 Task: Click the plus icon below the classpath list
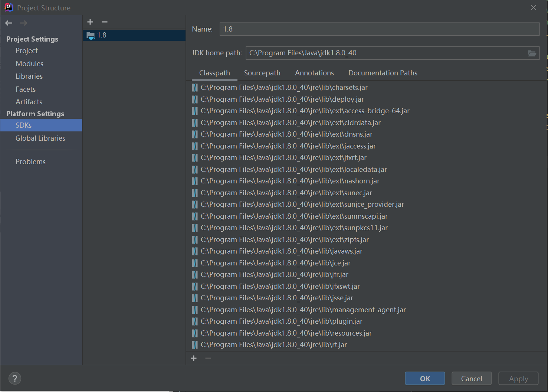coord(194,358)
